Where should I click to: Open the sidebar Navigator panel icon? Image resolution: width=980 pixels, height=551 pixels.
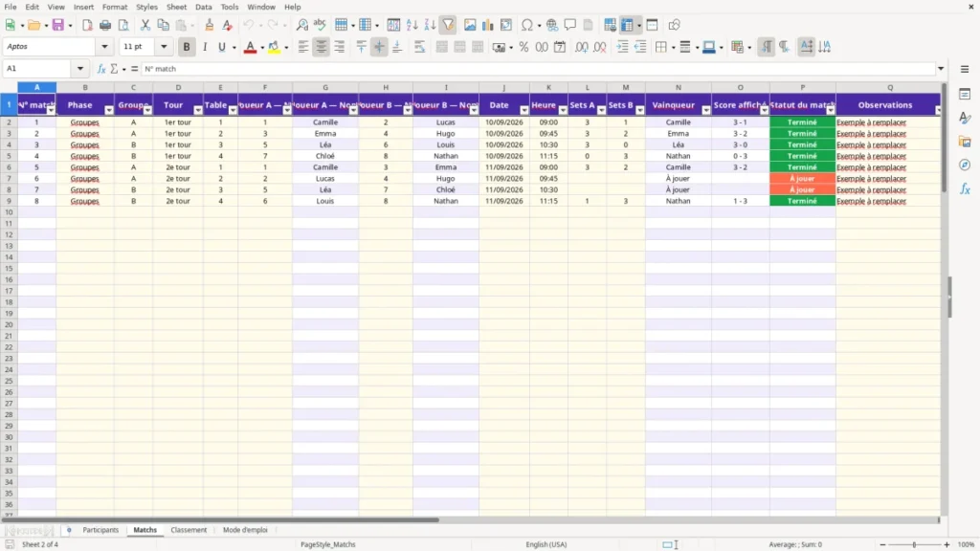(x=965, y=165)
